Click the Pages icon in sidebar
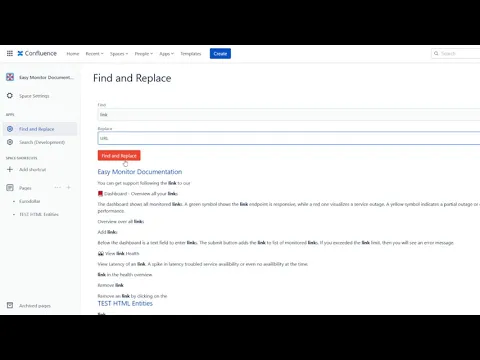480x360 pixels. (x=10, y=188)
